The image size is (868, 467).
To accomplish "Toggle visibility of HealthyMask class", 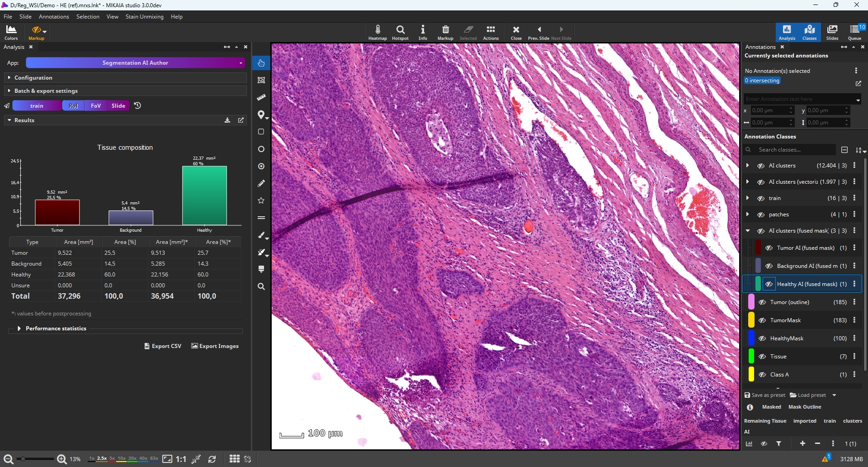I will pos(762,338).
